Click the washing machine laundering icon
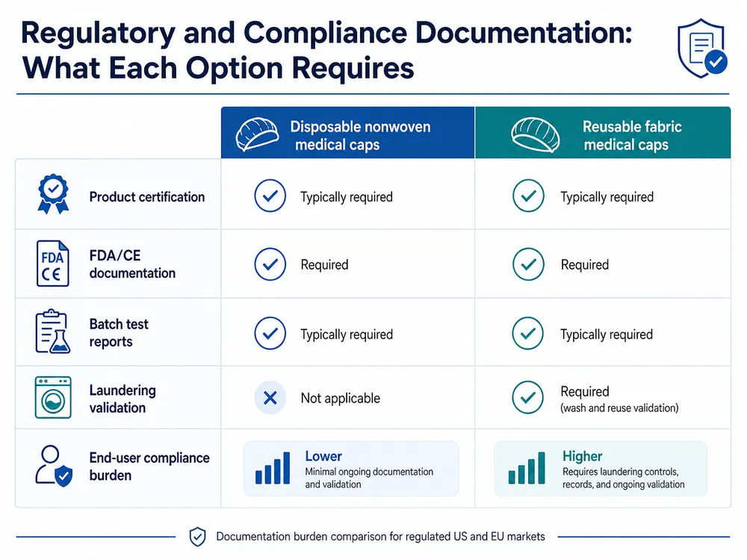This screenshot has height=560, width=747. coord(53,397)
